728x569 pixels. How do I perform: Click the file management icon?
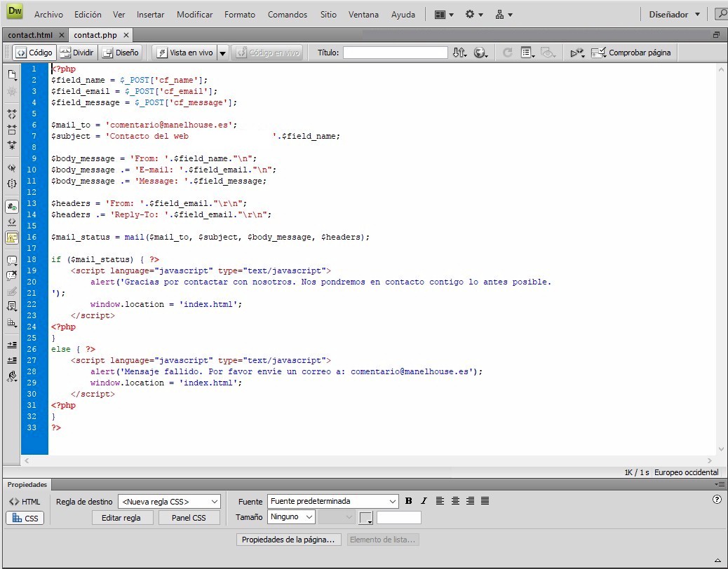point(460,53)
